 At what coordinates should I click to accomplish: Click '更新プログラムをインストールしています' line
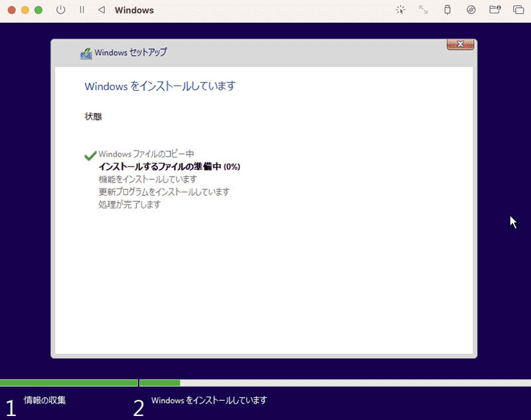point(164,192)
